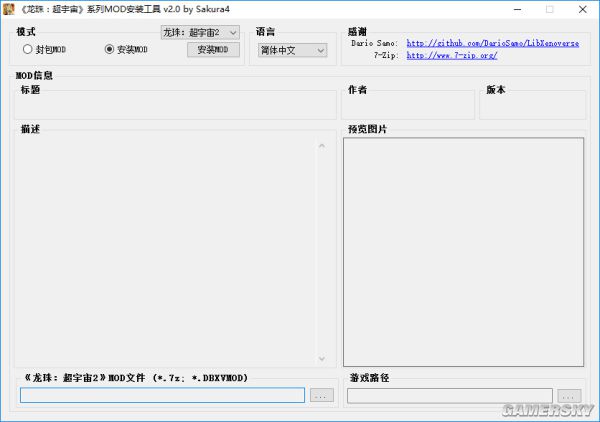Screen dimensions: 600x422
Task: Click inside the 作者 author field
Action: [408, 106]
